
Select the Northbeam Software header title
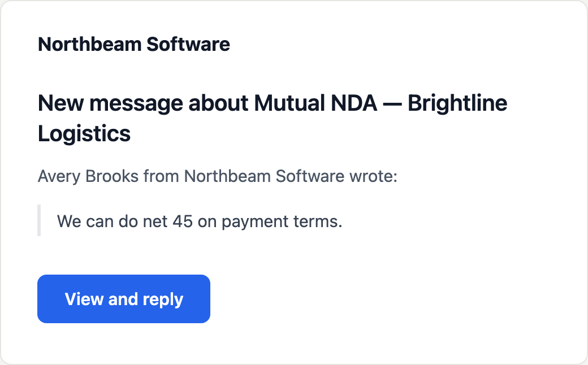click(134, 44)
